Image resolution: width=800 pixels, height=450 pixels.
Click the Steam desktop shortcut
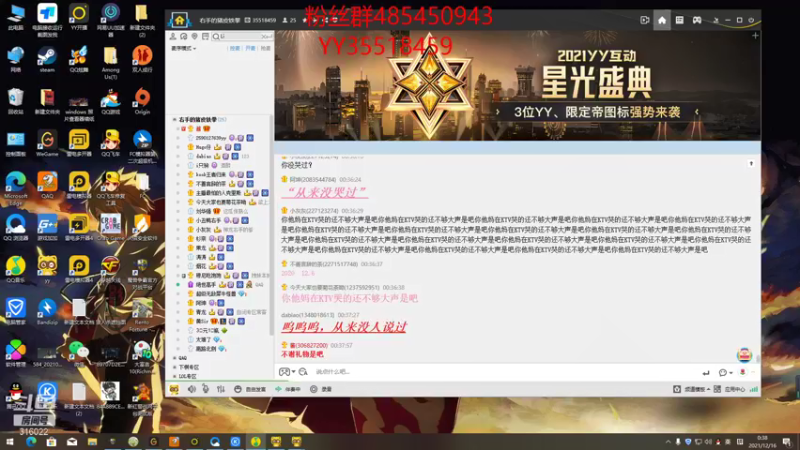click(47, 60)
